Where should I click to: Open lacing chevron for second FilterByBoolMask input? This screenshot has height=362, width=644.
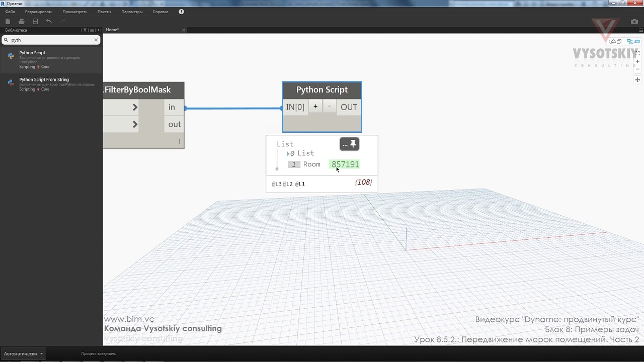point(135,124)
